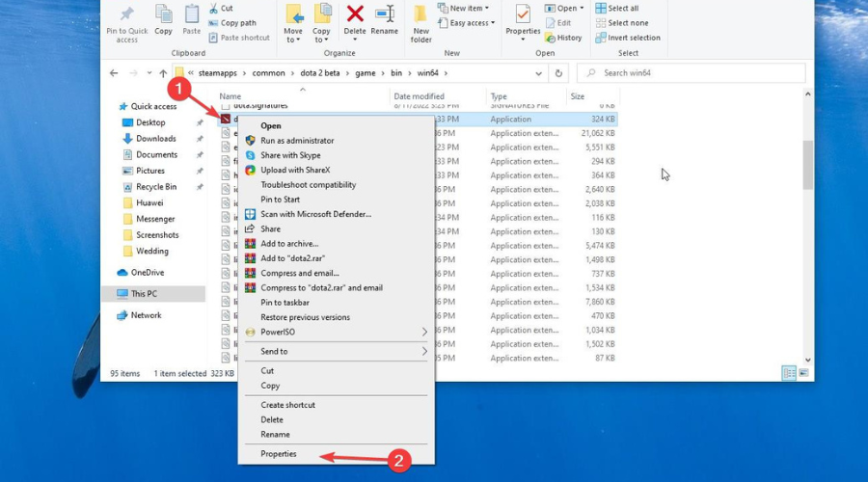This screenshot has height=482, width=868.
Task: Click the Paste ribbon icon
Action: coord(192,14)
